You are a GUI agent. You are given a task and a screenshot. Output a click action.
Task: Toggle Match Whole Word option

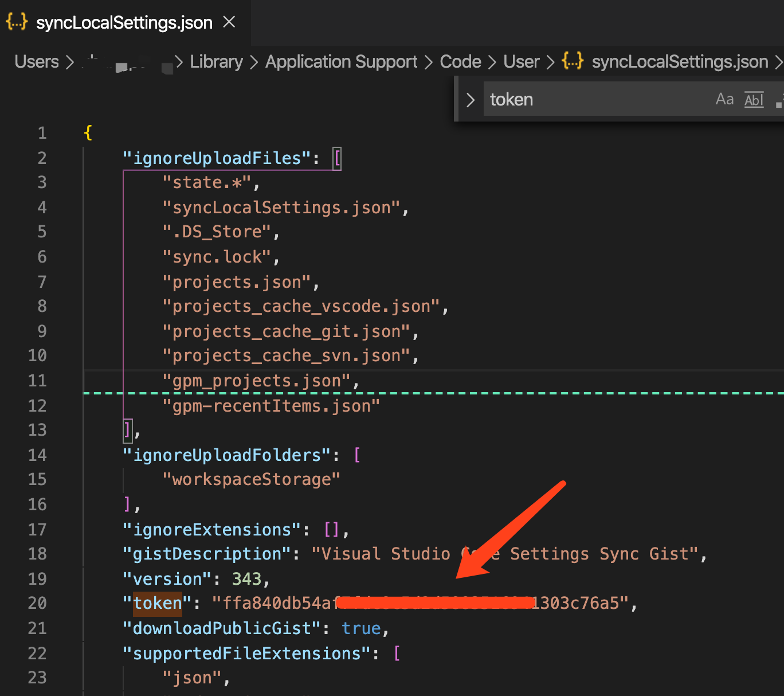tap(754, 99)
